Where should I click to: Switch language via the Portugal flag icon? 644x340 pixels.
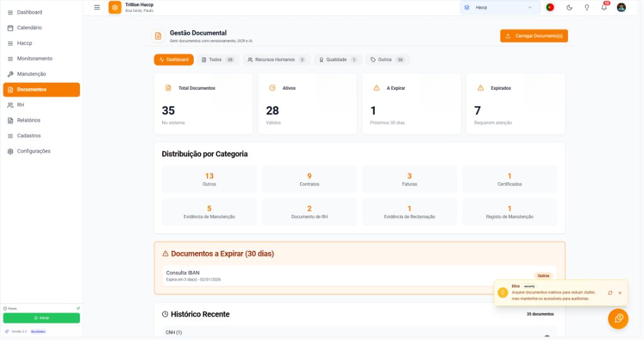pos(550,8)
